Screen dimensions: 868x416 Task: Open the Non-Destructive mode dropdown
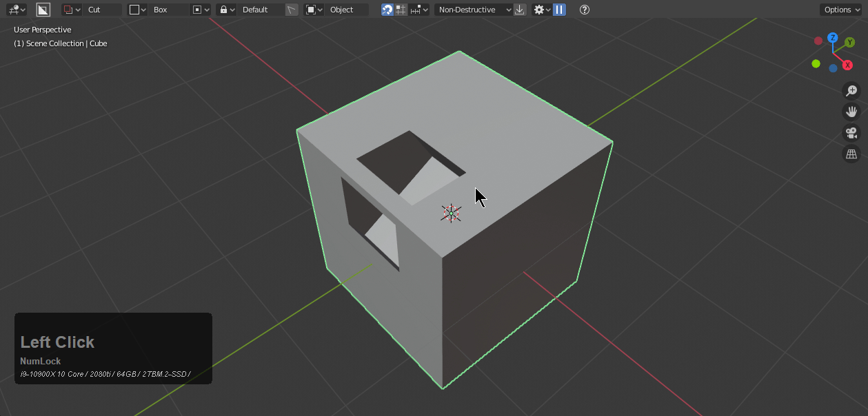[x=472, y=10]
